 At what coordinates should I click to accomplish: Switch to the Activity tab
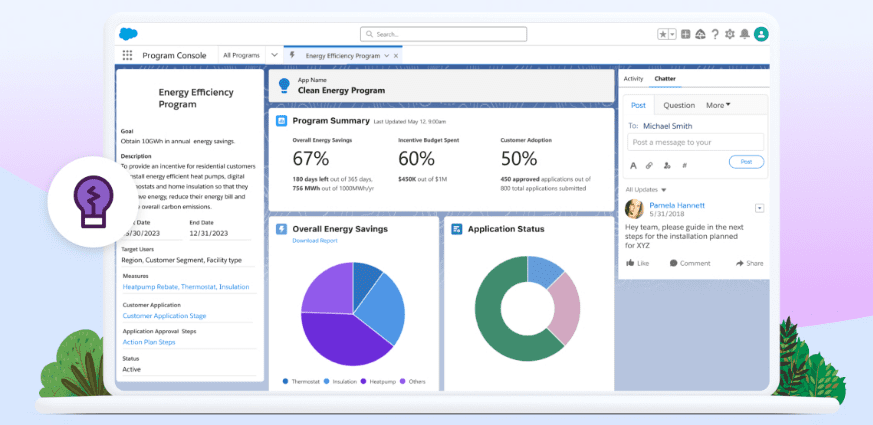(x=633, y=78)
